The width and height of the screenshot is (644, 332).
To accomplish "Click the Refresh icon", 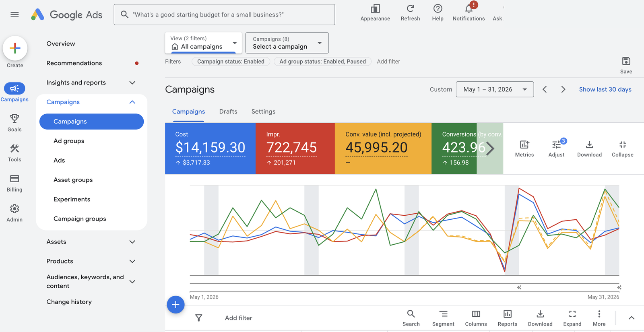I will (x=410, y=8).
